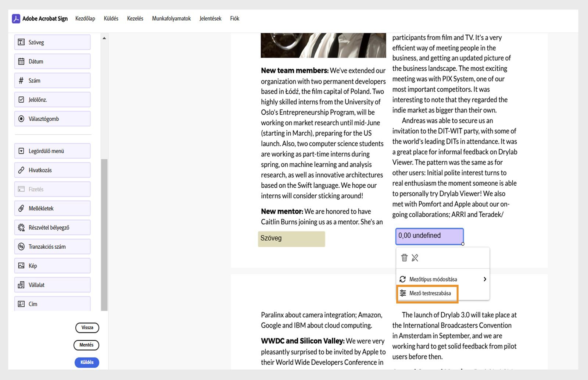Select the Fizetés payment field tool
Viewport: 588px width, 380px height.
(53, 189)
